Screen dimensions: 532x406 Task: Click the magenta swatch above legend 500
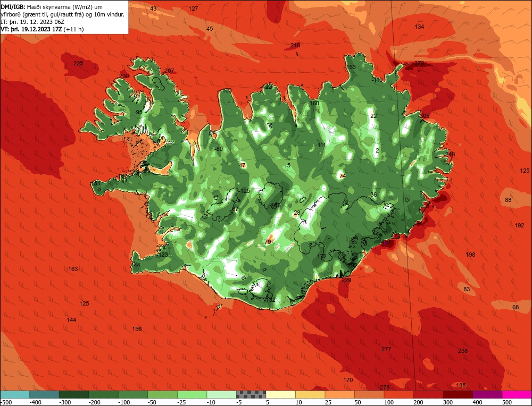(x=517, y=394)
